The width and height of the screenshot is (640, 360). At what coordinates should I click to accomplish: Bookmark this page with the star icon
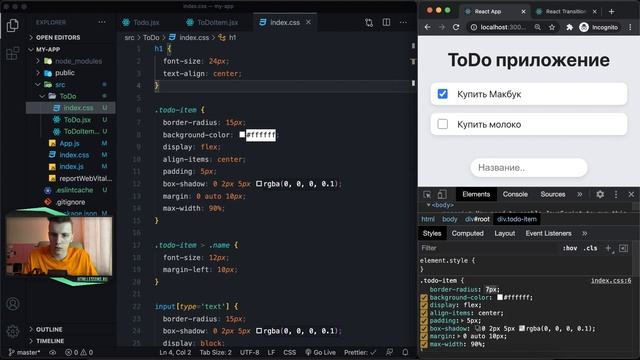pos(552,27)
